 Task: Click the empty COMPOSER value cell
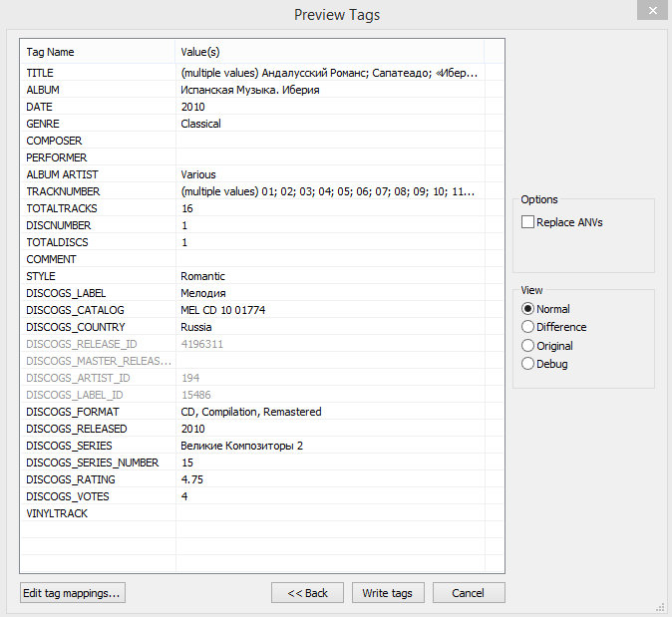pyautogui.click(x=329, y=141)
